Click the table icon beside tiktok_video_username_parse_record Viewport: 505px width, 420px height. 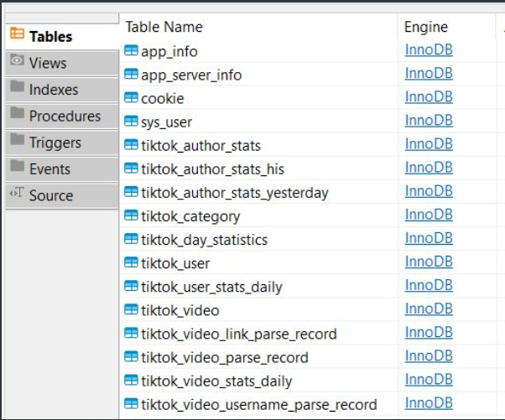131,403
